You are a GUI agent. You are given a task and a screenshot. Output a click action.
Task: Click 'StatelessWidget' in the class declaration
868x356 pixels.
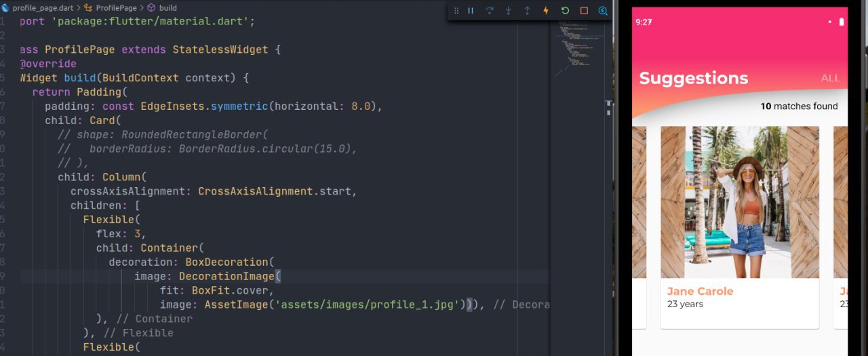[x=220, y=50]
